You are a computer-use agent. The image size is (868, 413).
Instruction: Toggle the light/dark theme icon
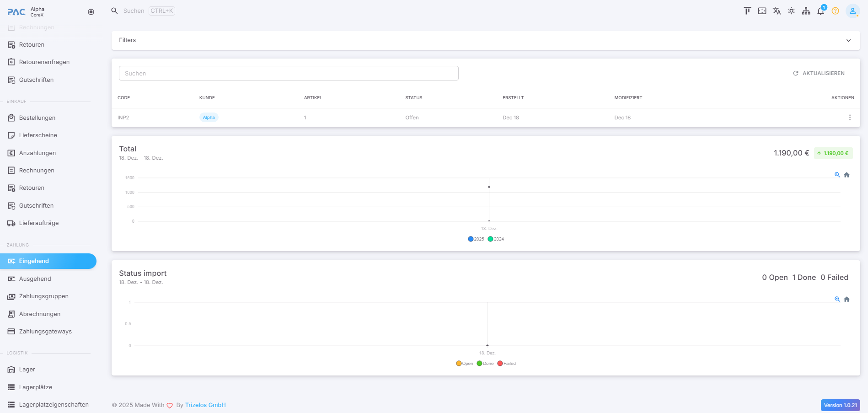(x=791, y=11)
